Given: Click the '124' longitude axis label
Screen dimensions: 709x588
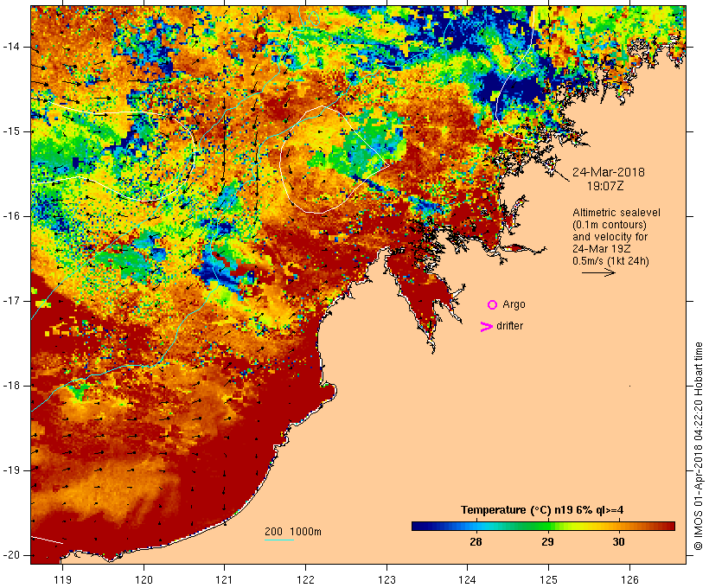Looking at the screenshot, I should tap(468, 579).
